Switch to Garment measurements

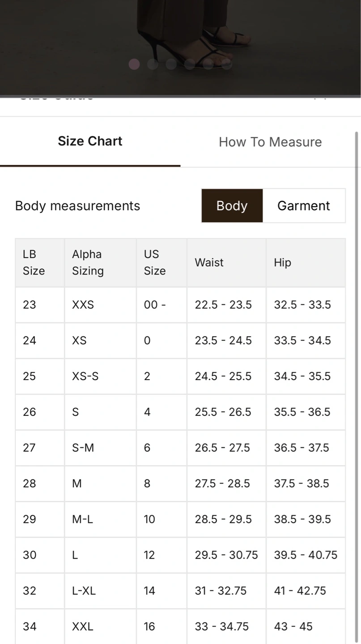pos(304,206)
